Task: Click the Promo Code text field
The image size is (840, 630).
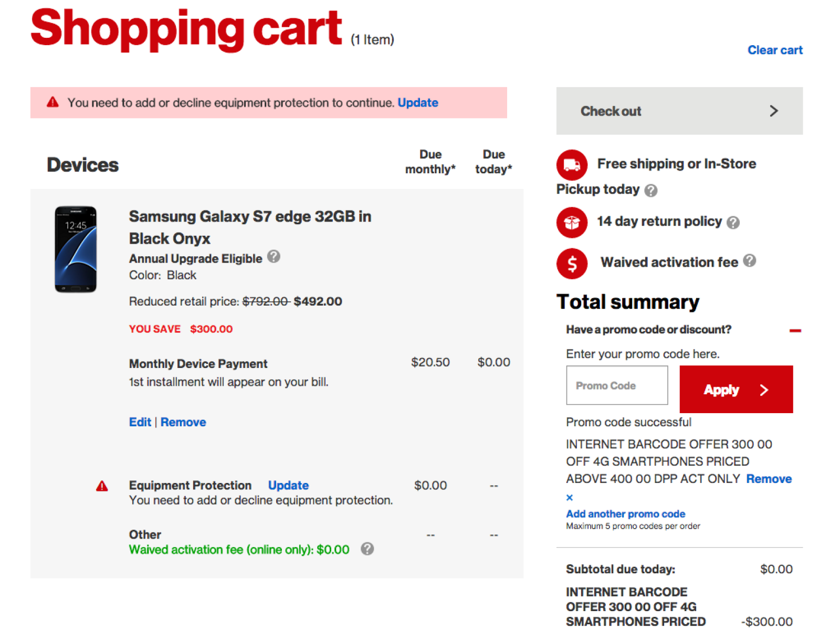Action: click(617, 386)
